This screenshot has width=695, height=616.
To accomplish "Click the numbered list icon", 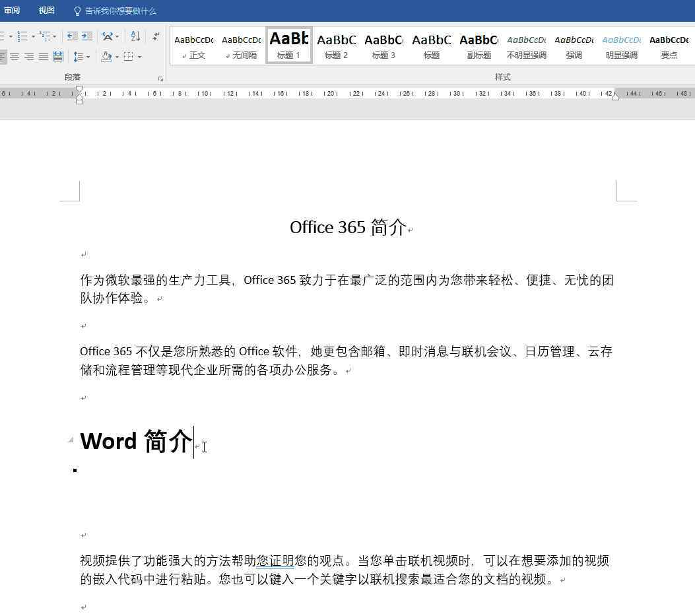I will coord(22,36).
